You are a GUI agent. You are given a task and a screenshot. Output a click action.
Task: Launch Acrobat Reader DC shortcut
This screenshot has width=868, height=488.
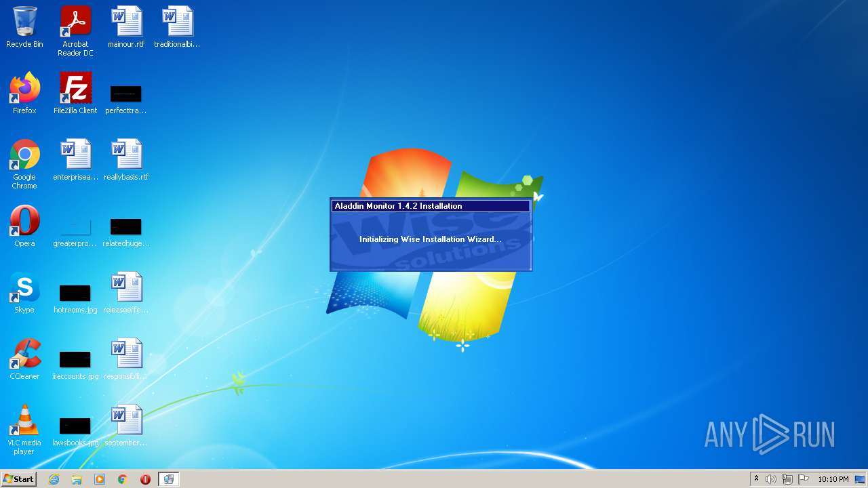(75, 32)
